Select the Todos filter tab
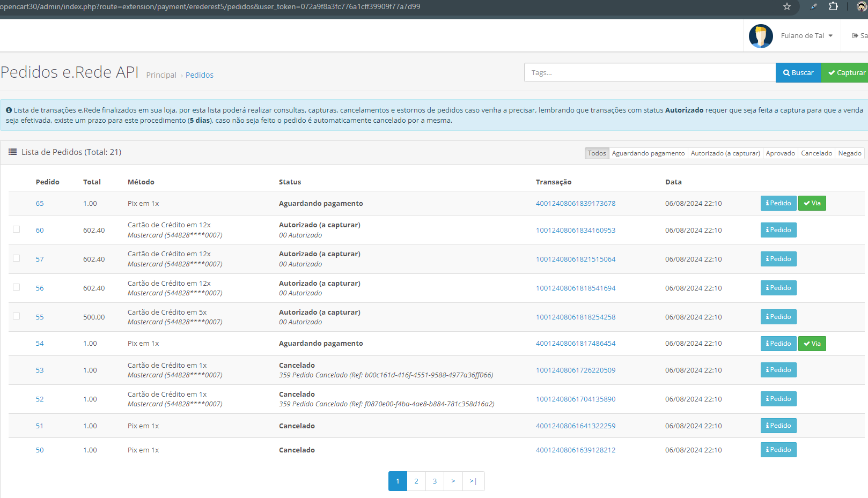The image size is (868, 498). pyautogui.click(x=597, y=153)
